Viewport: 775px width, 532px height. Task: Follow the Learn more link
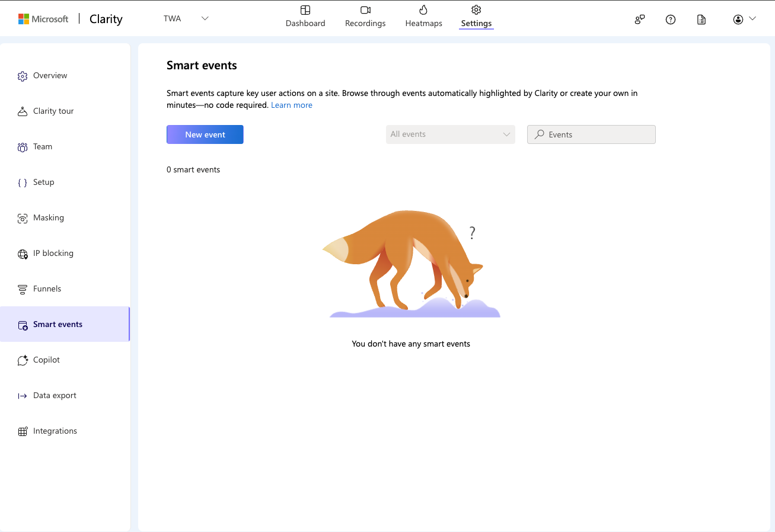pyautogui.click(x=292, y=105)
